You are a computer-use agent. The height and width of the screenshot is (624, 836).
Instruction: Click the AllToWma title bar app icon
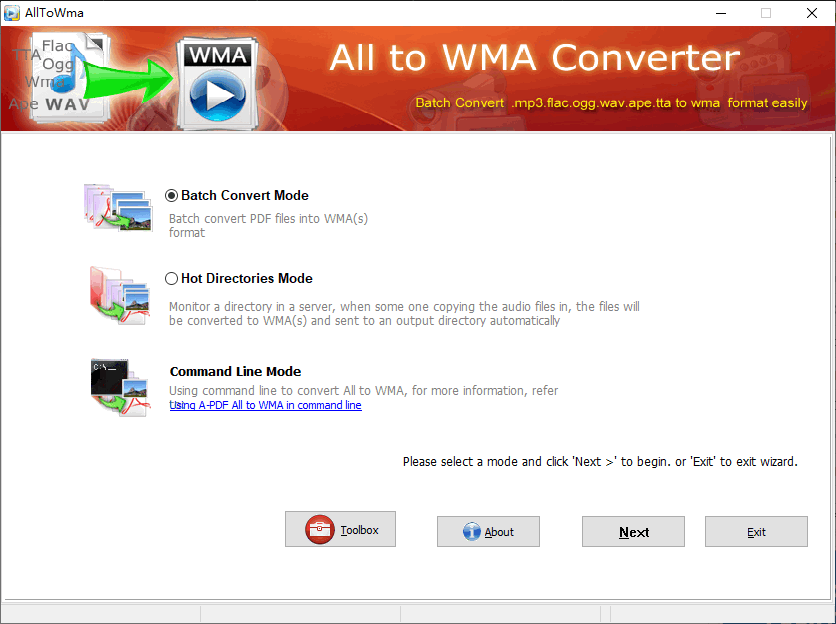[x=12, y=13]
